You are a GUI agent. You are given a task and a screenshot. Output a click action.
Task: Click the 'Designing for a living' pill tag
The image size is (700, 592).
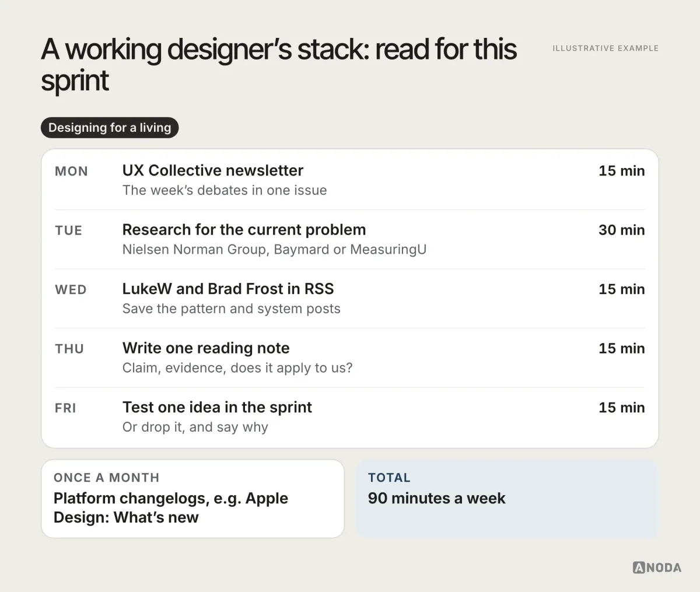(x=110, y=128)
